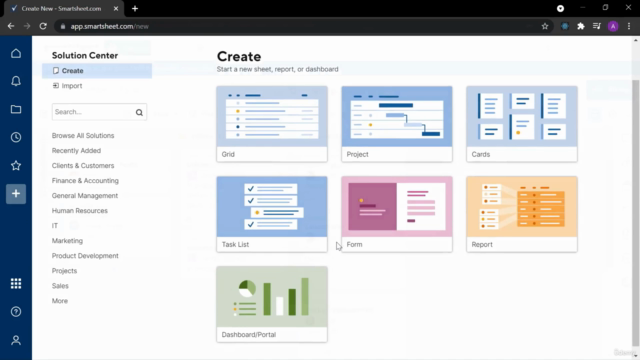
Task: Click the address bar URL
Action: 109,26
